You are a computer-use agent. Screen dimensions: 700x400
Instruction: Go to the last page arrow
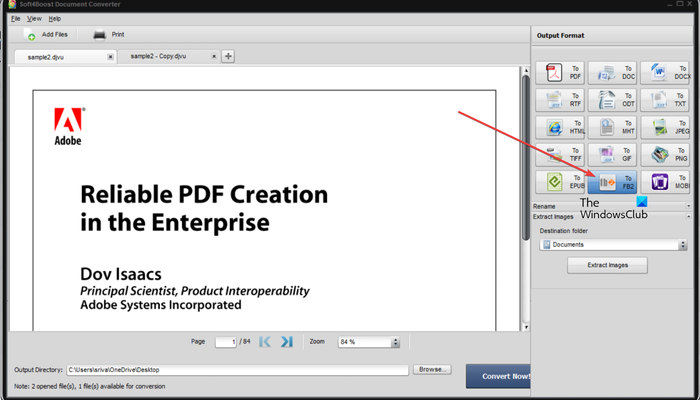tap(287, 342)
